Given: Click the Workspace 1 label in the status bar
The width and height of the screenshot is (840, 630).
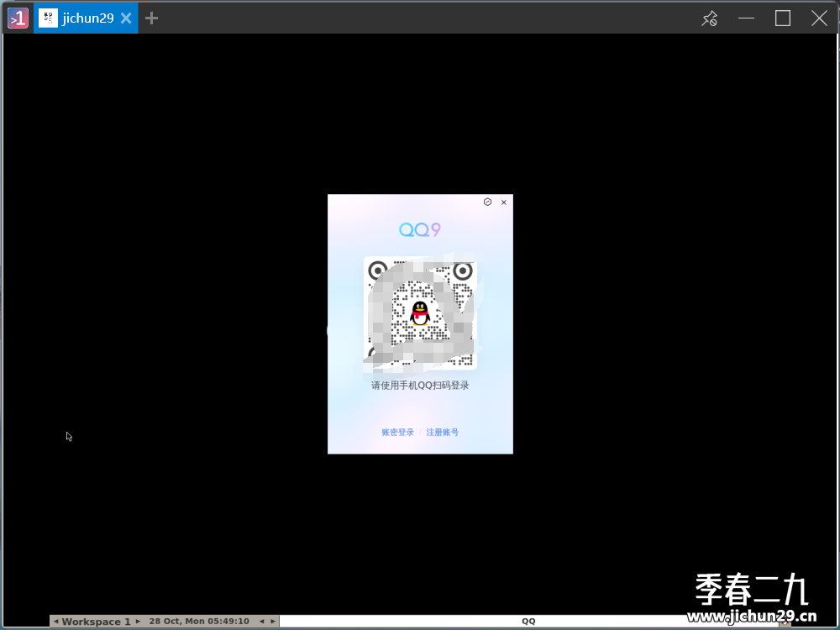Looking at the screenshot, I should (95, 621).
